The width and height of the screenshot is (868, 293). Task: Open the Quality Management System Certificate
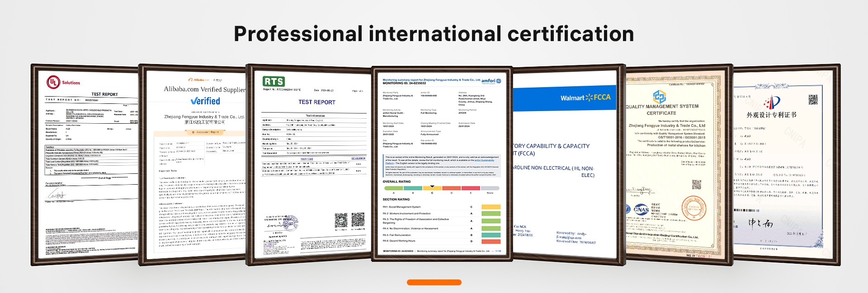(674, 167)
